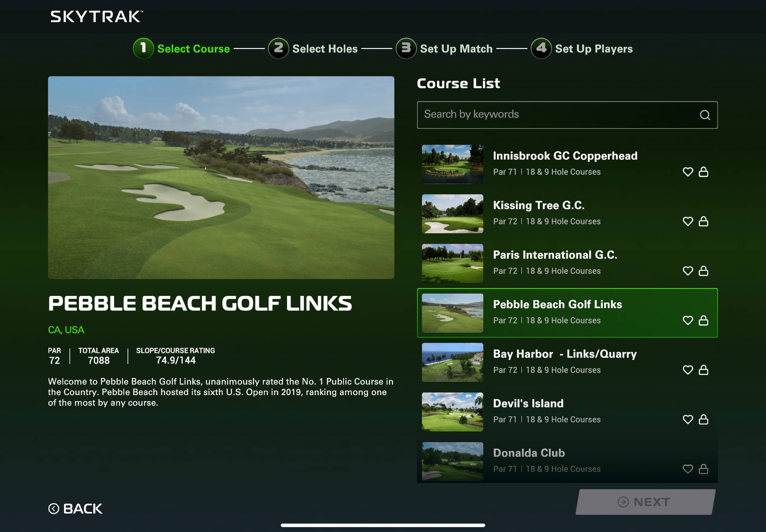Viewport: 766px width, 532px height.
Task: Click heart icon next to Donalda Club
Action: 688,469
